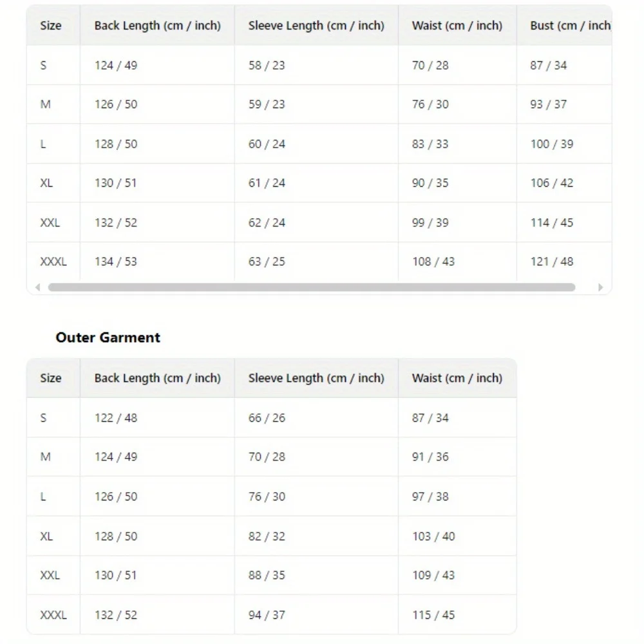The image size is (644, 644).
Task: Select the XL size cell in the Outer Garment table
Action: [x=46, y=536]
